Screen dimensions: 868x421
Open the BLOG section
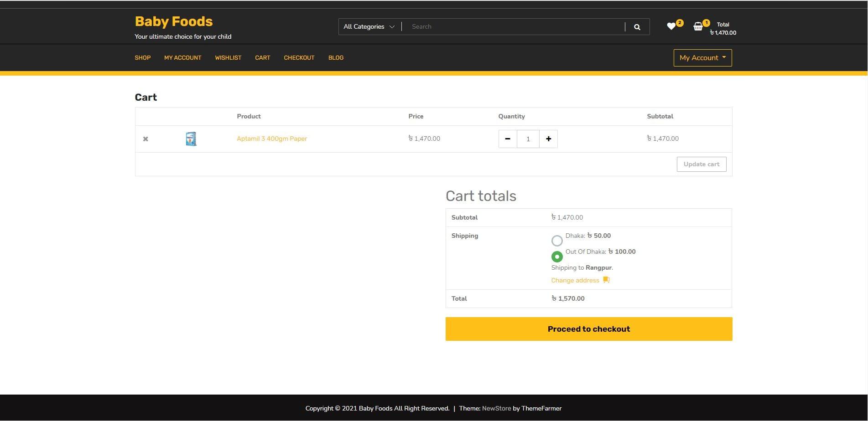click(x=336, y=57)
